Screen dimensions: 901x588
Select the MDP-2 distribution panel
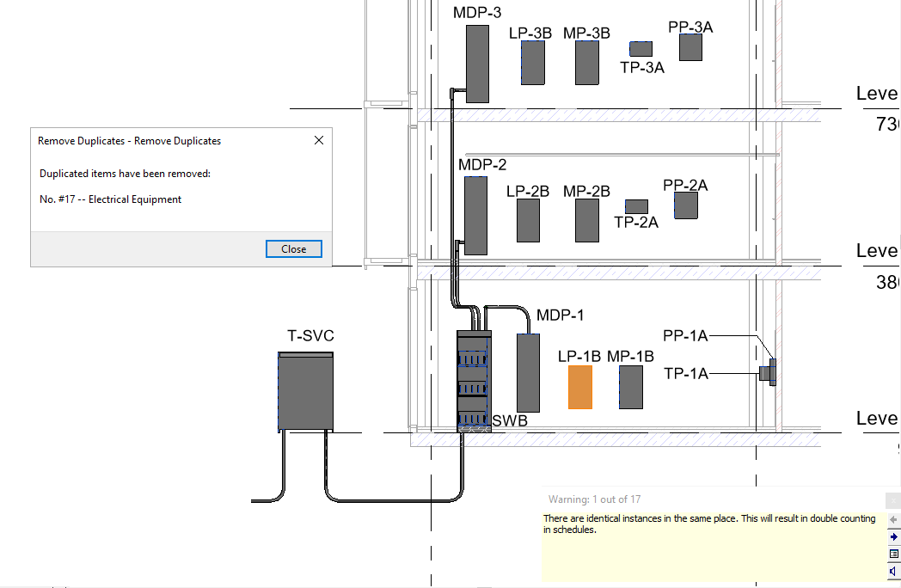[x=475, y=216]
